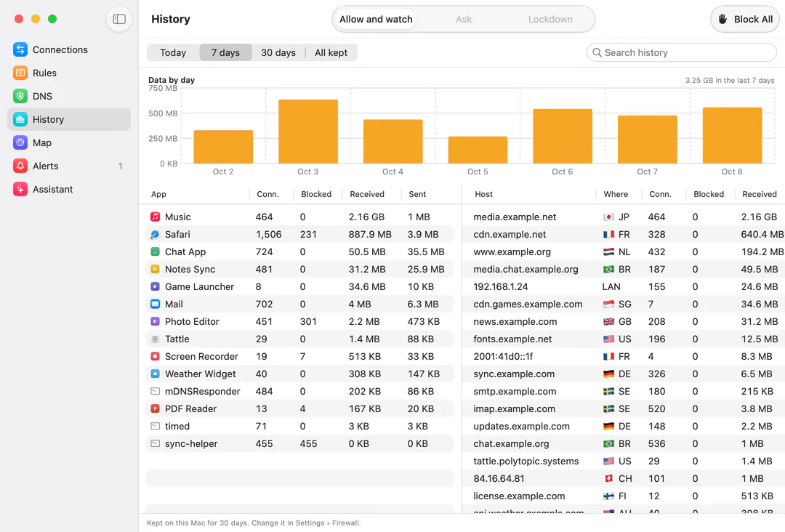This screenshot has height=532, width=785.
Task: Select the Today time range
Action: point(173,52)
